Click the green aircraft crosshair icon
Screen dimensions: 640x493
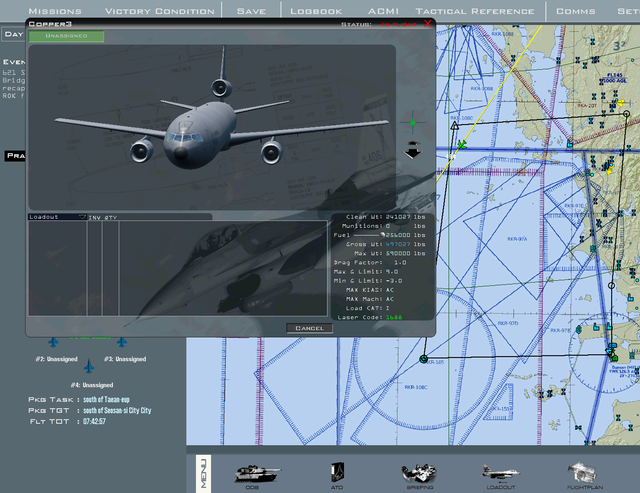(413, 122)
